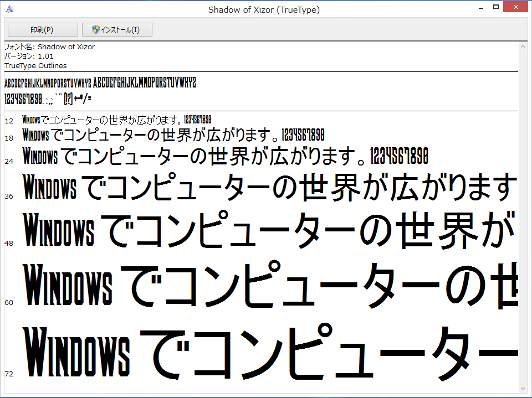Click the size label 24
The width and height of the screenshot is (532, 398).
pyautogui.click(x=9, y=162)
